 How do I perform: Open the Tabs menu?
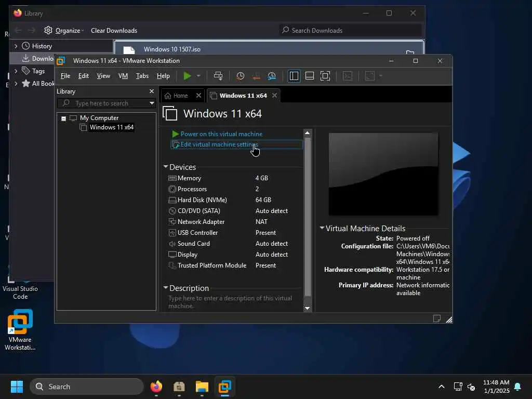point(142,76)
